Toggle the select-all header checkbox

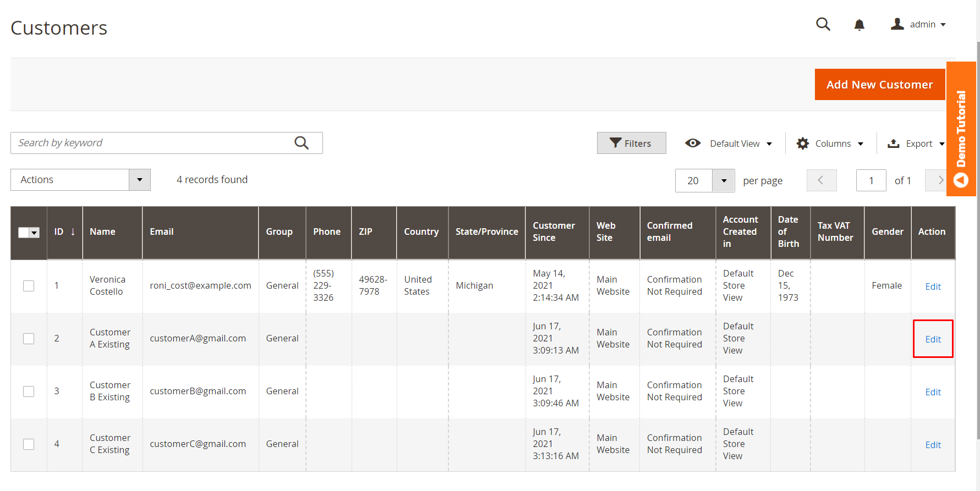coord(24,233)
